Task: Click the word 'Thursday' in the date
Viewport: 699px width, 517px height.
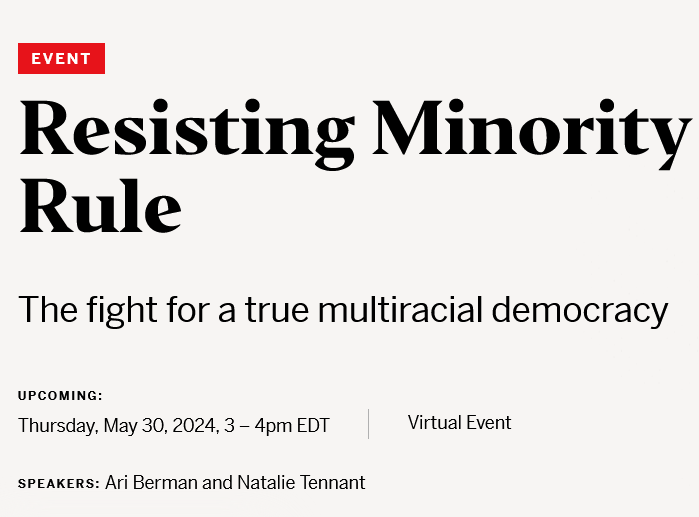Action: tap(56, 425)
